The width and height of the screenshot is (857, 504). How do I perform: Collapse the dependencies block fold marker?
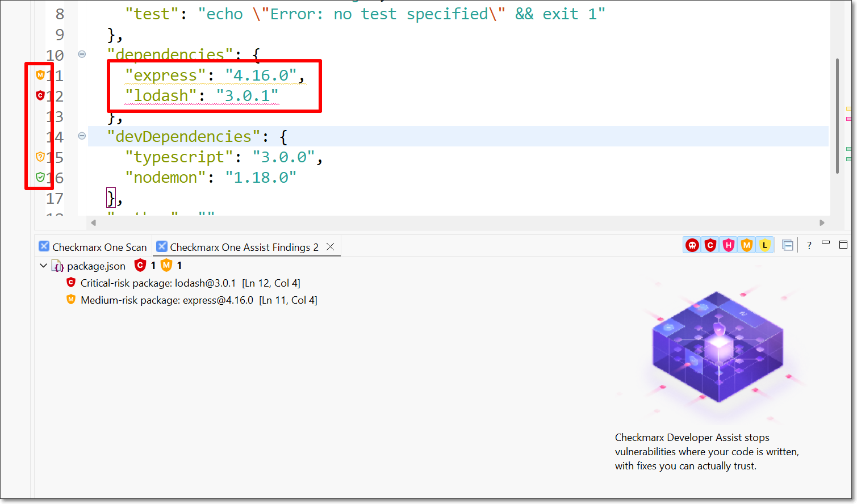point(82,54)
